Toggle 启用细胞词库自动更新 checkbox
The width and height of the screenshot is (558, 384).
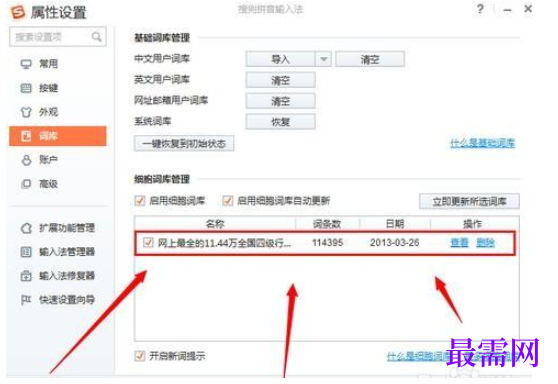228,201
